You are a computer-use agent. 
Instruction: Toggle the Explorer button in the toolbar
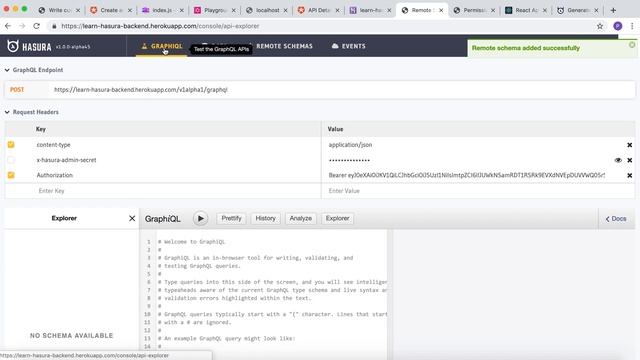pyautogui.click(x=337, y=218)
